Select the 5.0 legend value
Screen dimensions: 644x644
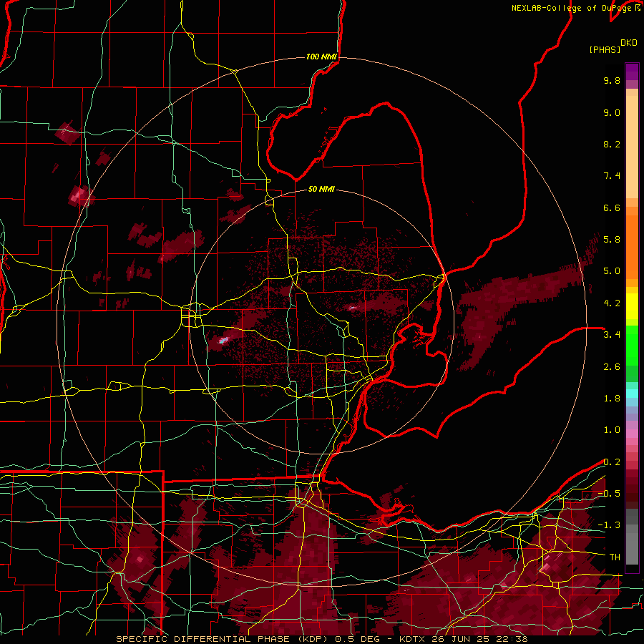612,271
